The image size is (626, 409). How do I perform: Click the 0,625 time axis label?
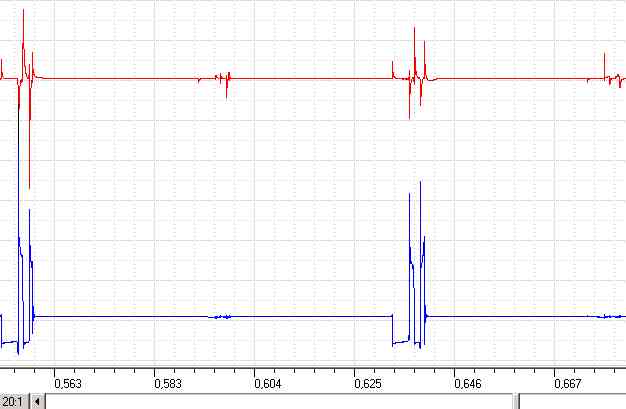pyautogui.click(x=368, y=384)
